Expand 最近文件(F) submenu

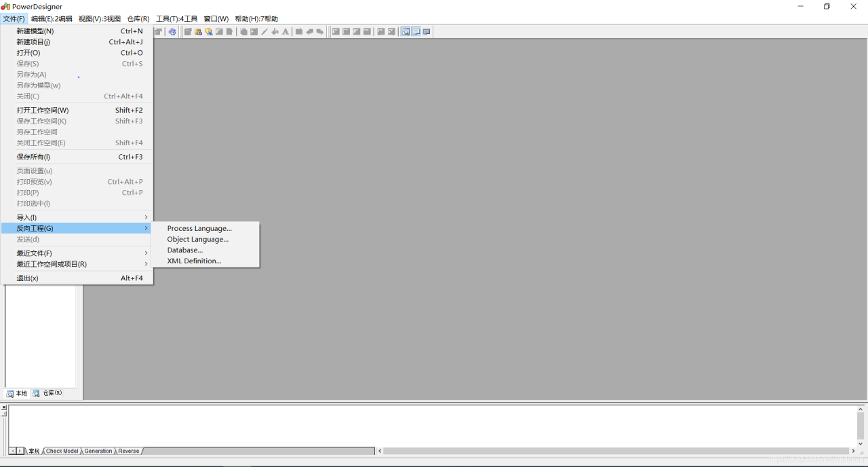tap(77, 253)
